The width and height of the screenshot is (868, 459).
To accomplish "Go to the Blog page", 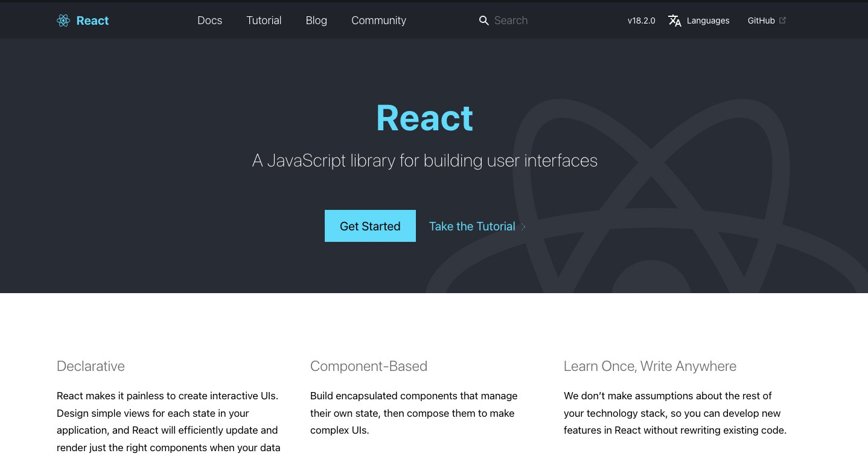I will pos(316,21).
